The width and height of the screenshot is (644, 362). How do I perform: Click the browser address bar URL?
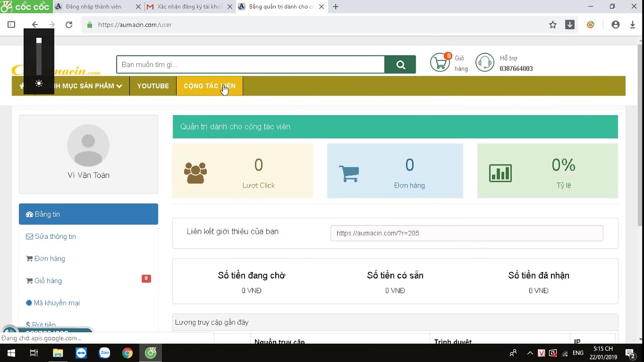coord(135,25)
